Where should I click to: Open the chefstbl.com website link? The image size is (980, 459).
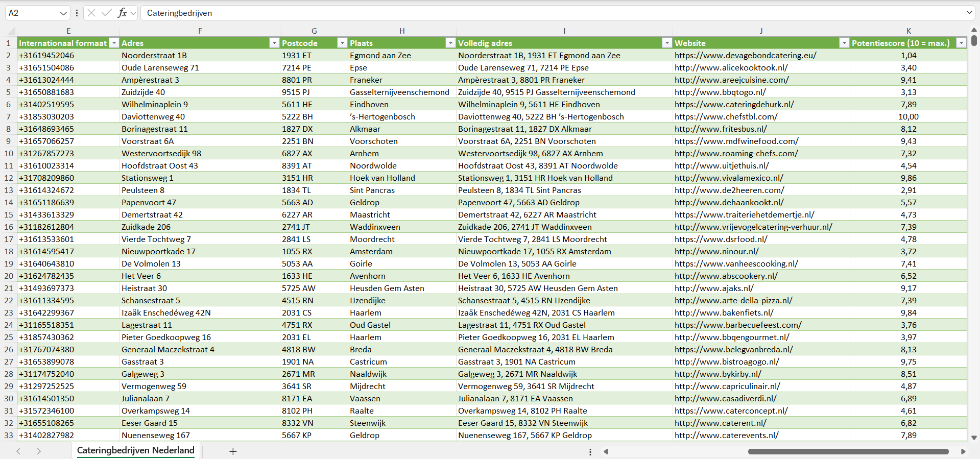pos(726,116)
